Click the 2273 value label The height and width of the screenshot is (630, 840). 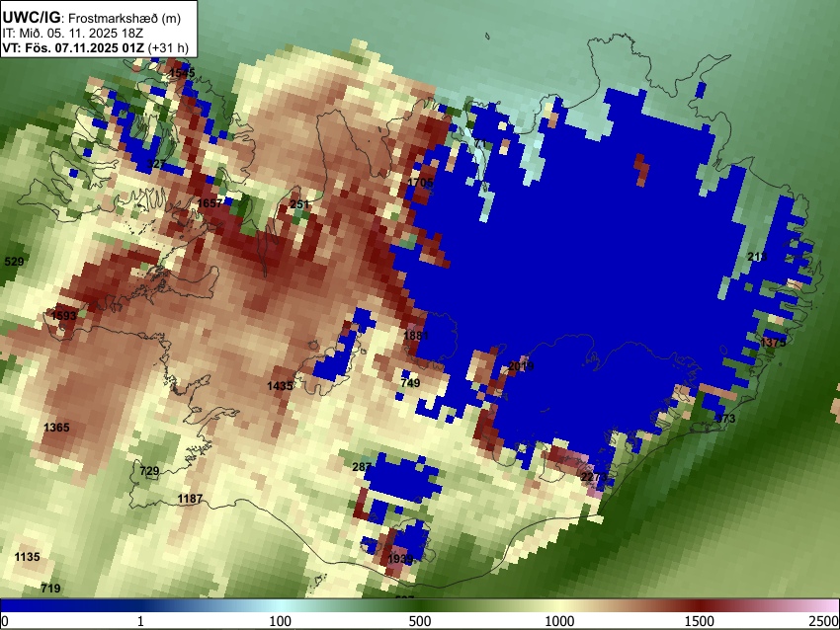point(594,476)
